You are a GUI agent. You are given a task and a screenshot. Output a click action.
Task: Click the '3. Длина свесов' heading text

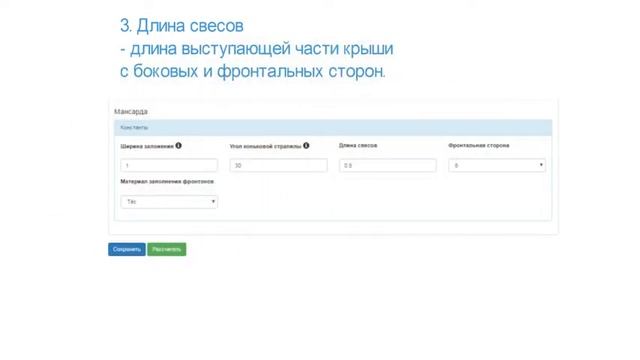click(x=182, y=26)
